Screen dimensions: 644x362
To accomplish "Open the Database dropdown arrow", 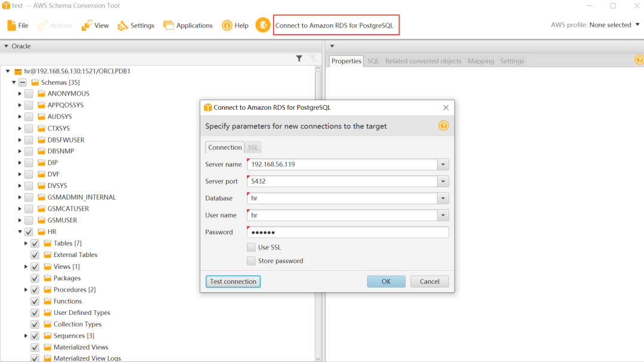I will click(x=443, y=198).
